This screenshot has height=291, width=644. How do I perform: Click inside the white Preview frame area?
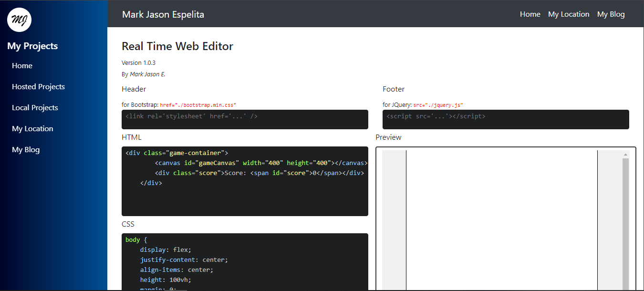(x=501, y=219)
